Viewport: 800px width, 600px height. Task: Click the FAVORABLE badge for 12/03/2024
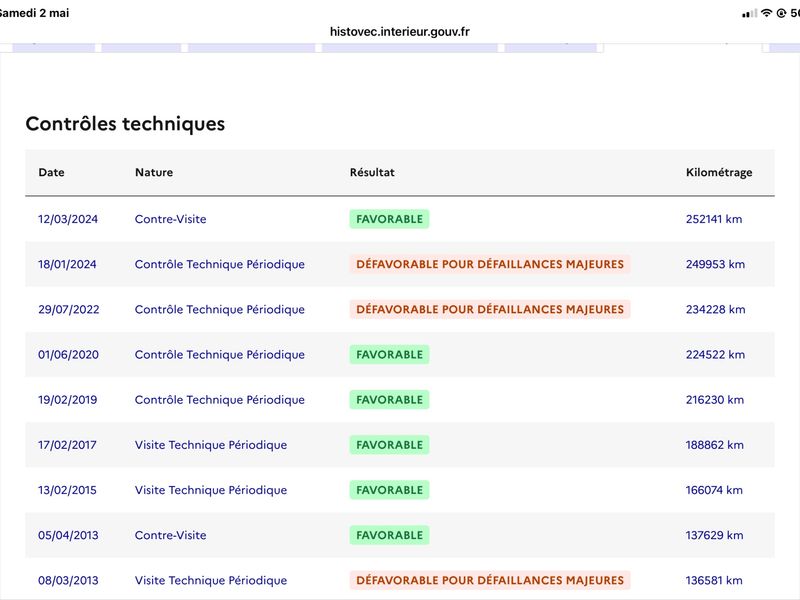coord(389,219)
